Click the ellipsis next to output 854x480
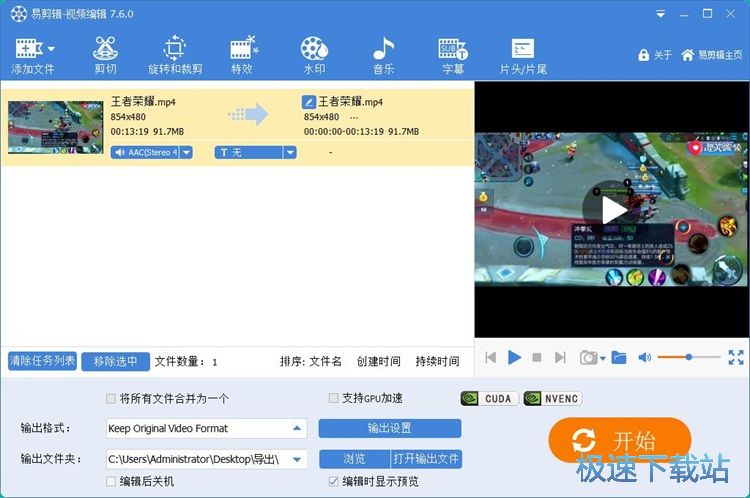The width and height of the screenshot is (750, 498). point(354,117)
